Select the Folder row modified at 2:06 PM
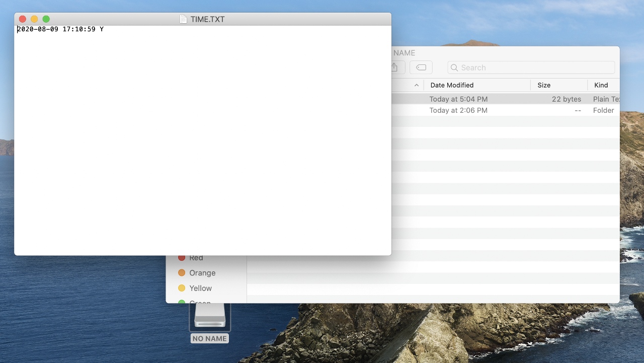644x363 pixels. point(503,110)
